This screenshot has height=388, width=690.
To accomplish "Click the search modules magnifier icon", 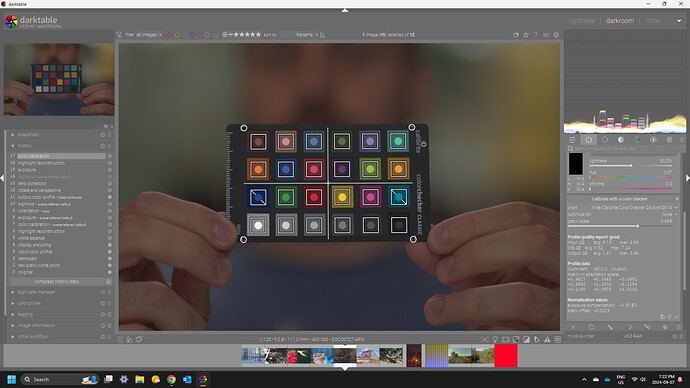I will pos(571,149).
